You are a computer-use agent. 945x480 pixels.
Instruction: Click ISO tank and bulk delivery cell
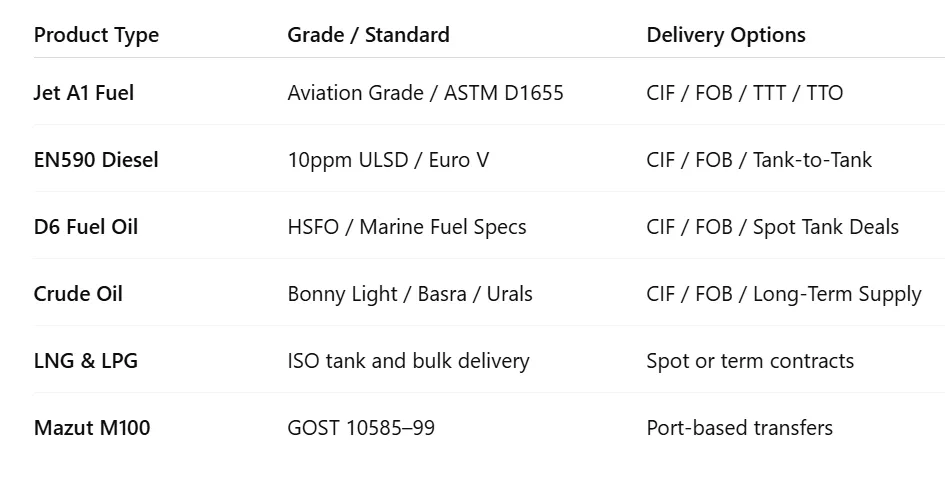pyautogui.click(x=409, y=361)
